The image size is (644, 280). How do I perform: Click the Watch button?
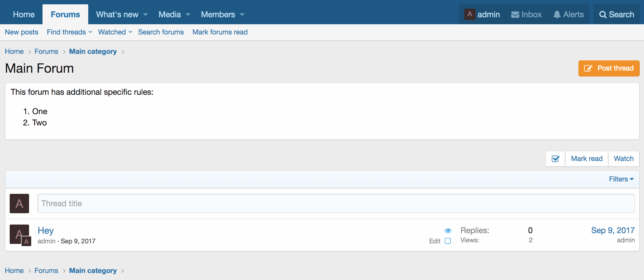624,159
